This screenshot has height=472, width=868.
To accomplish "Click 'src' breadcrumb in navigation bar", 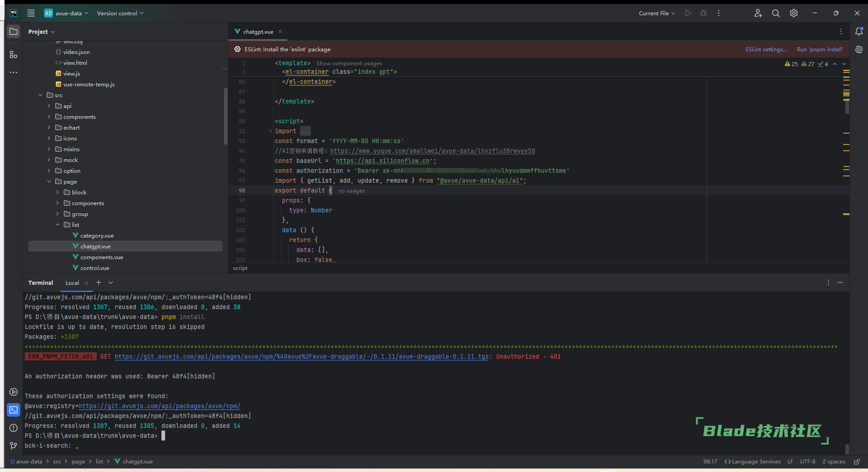I will [57, 462].
